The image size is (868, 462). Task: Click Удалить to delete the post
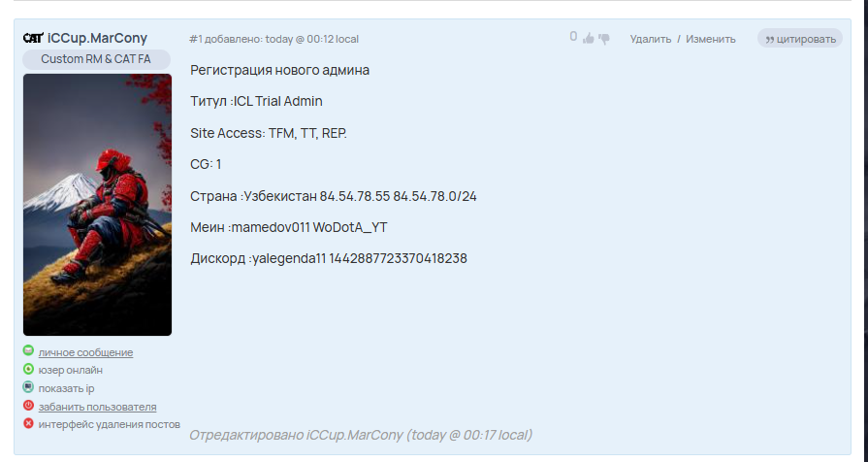tap(651, 39)
